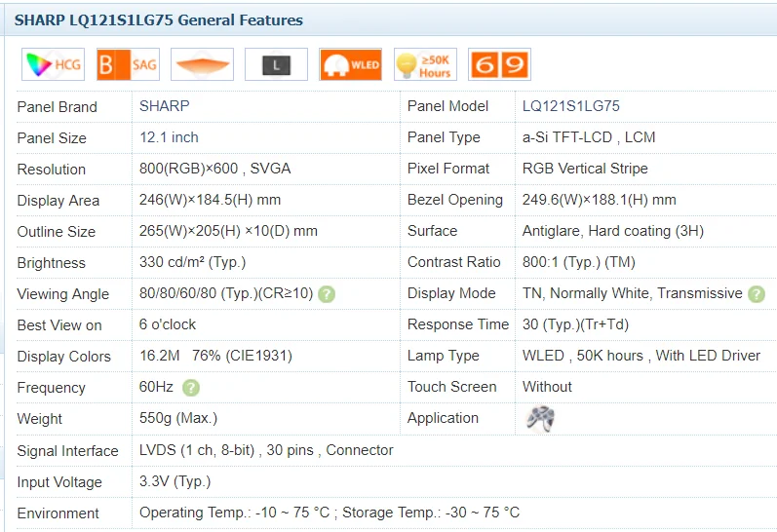Open the LQ121S1LG75 panel model link
Viewport: 777px width, 532px height.
click(571, 106)
